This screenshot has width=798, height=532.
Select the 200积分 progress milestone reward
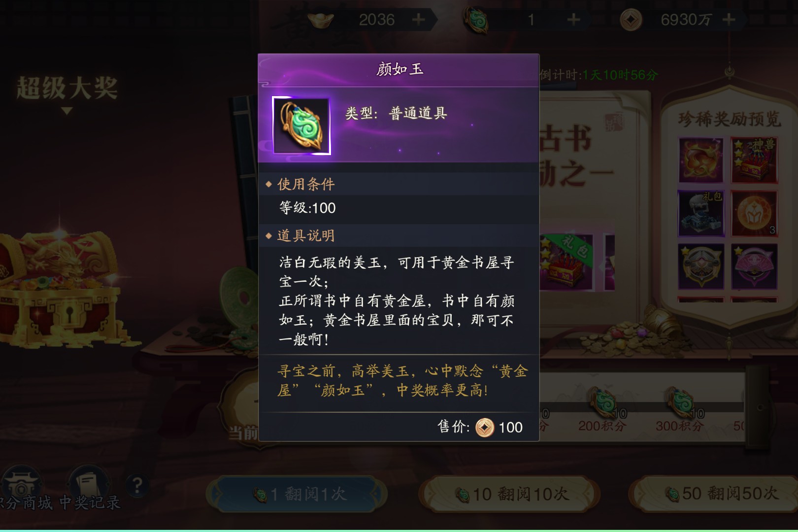602,410
